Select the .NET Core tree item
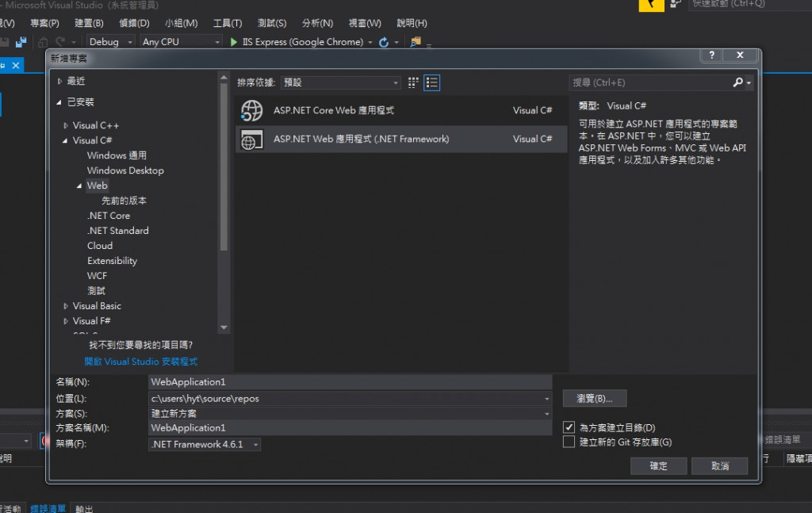The height and width of the screenshot is (513, 812). click(x=109, y=216)
